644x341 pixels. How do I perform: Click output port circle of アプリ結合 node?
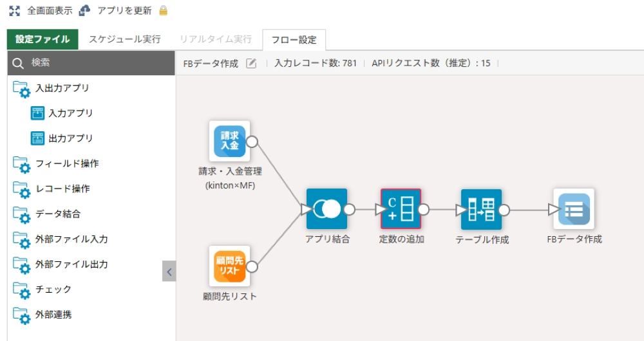click(349, 210)
